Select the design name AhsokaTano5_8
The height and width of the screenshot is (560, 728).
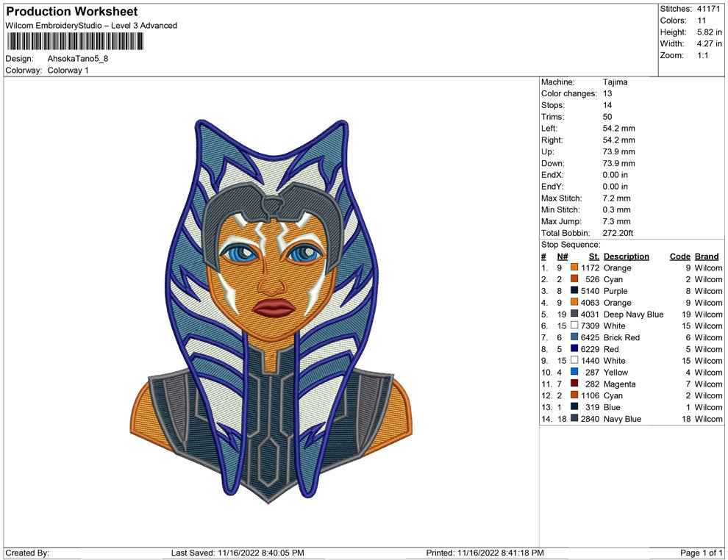[x=77, y=59]
